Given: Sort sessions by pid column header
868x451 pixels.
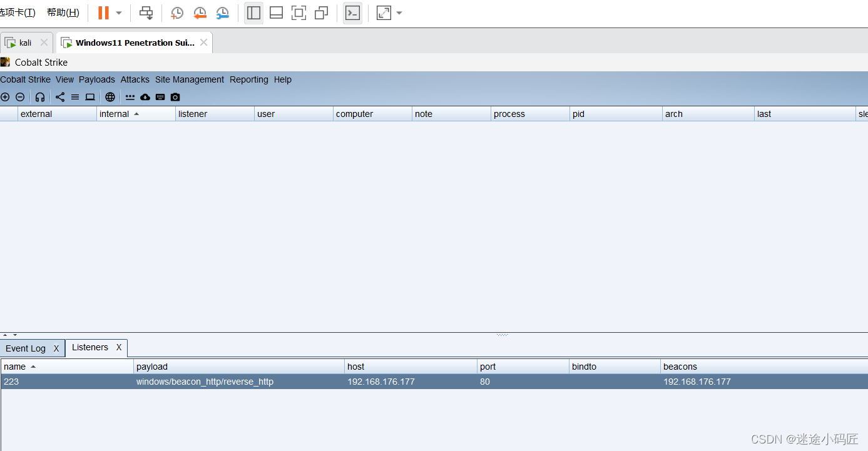Looking at the screenshot, I should click(x=616, y=114).
